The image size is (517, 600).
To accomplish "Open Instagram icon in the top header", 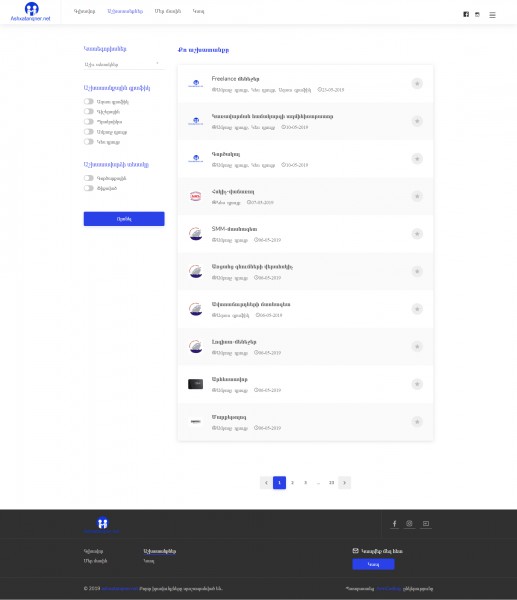I will (477, 15).
